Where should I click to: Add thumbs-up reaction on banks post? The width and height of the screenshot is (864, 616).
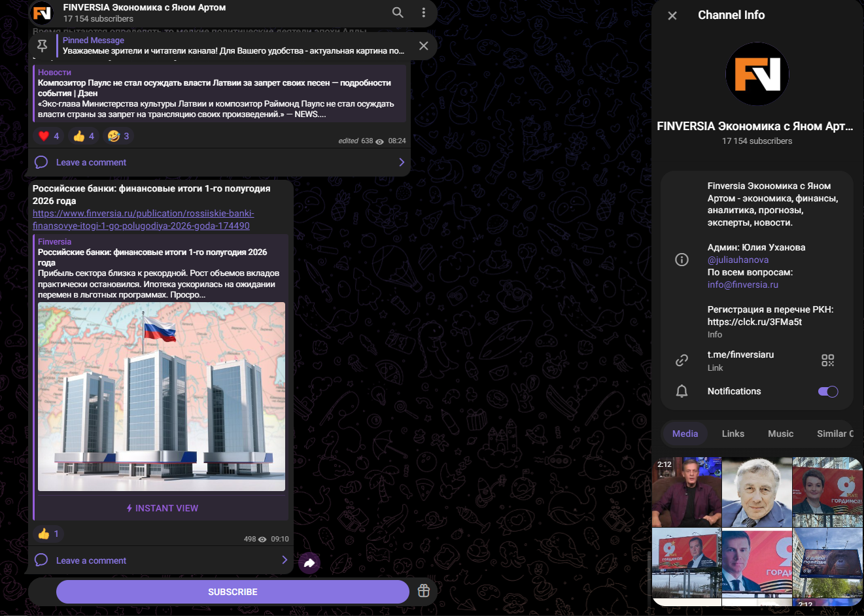[49, 534]
